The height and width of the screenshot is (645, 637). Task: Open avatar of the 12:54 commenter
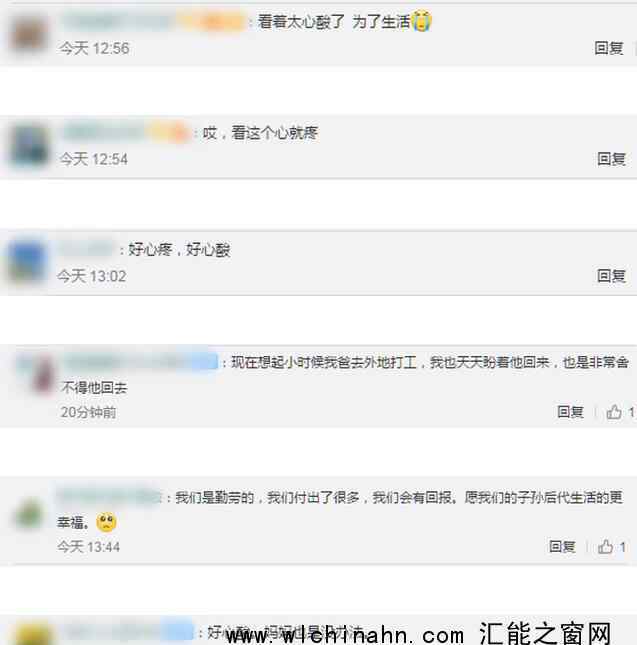[x=29, y=146]
